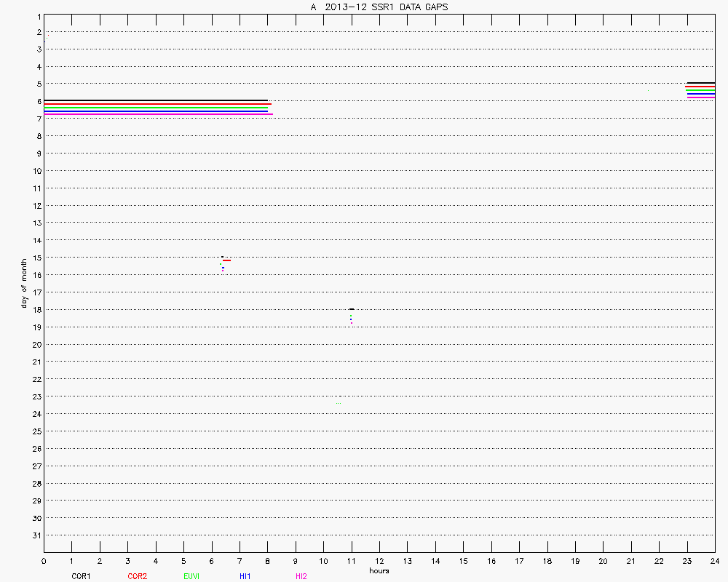
Task: Click the day 31 tick label on y-axis
Action: point(36,535)
